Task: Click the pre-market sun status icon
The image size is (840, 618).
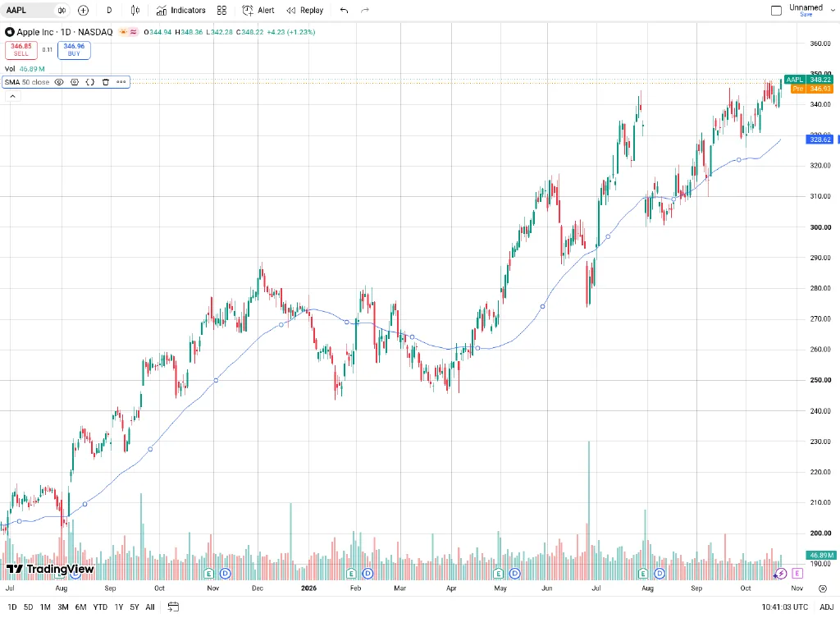Action: coord(123,32)
